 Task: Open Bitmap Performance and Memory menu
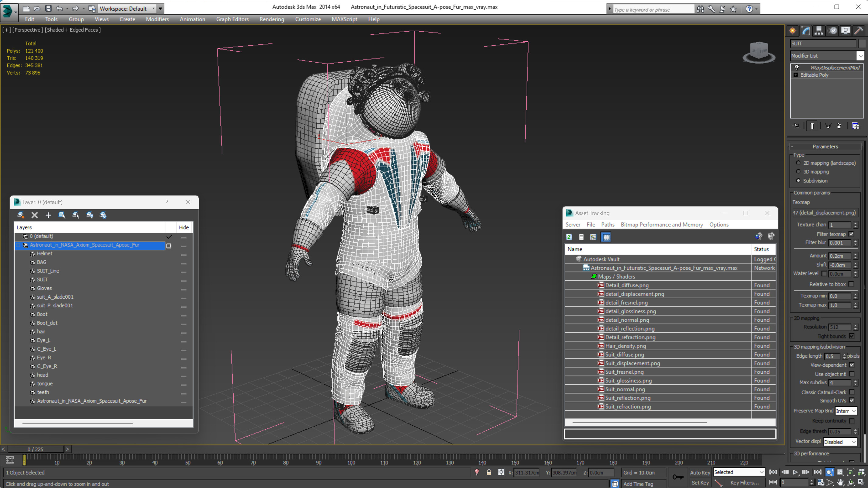(662, 225)
